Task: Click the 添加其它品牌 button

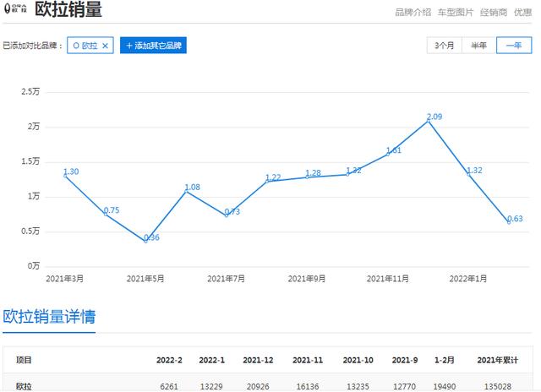Action: [x=153, y=46]
